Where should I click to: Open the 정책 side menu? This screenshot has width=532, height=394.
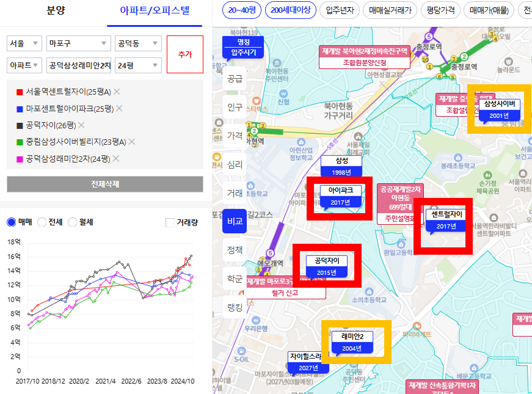pyautogui.click(x=235, y=250)
